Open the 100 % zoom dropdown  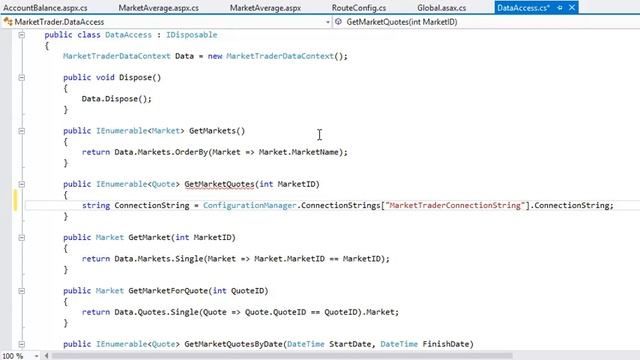[x=36, y=356]
